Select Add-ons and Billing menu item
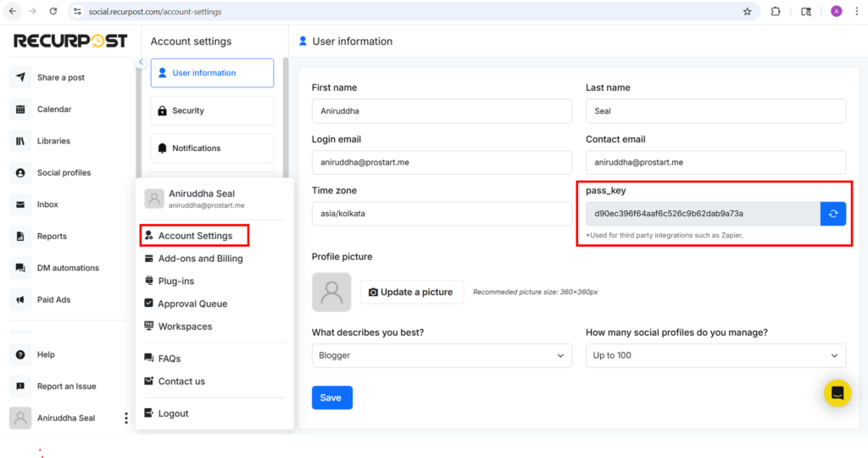This screenshot has height=458, width=868. 194,259
